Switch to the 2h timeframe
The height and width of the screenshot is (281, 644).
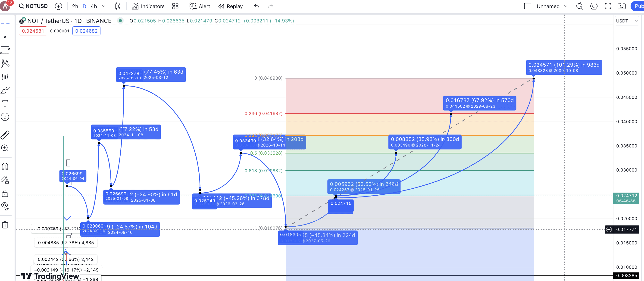(x=75, y=6)
